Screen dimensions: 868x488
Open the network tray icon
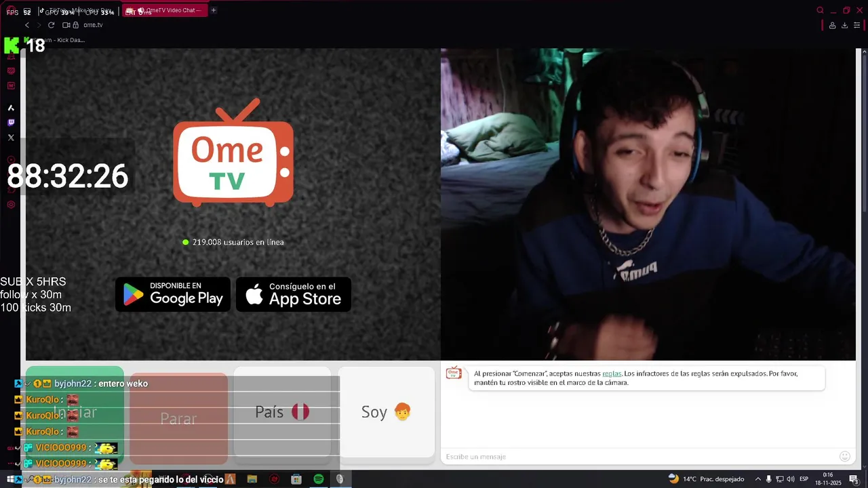780,479
